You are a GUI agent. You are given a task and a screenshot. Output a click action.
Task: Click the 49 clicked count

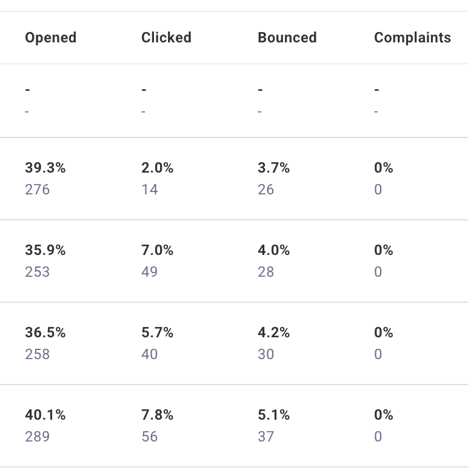pyautogui.click(x=150, y=272)
